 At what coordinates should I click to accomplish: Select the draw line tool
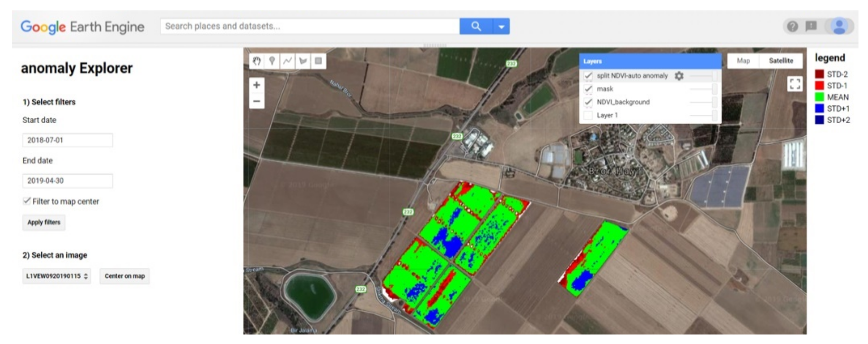287,61
